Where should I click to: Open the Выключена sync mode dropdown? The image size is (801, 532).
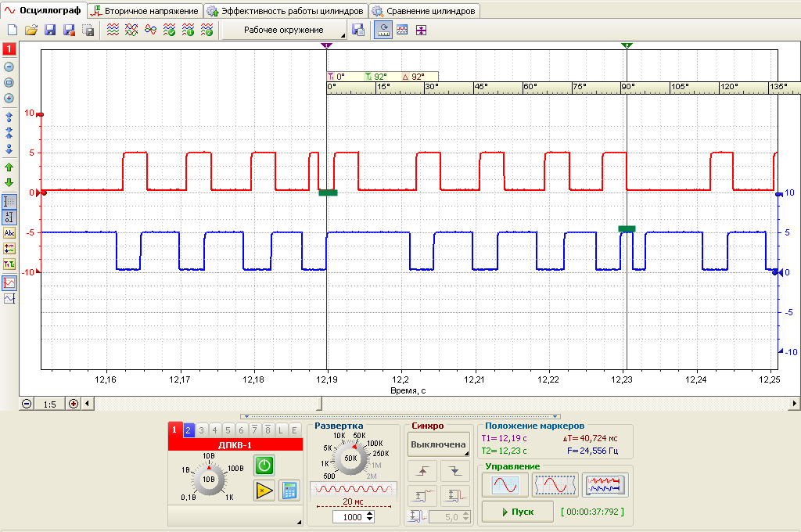coord(438,444)
